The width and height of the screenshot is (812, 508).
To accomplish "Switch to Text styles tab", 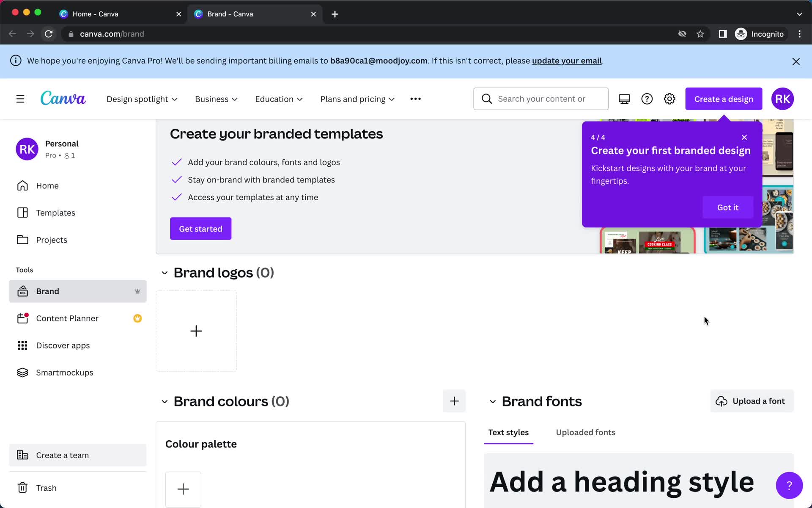I will [508, 432].
